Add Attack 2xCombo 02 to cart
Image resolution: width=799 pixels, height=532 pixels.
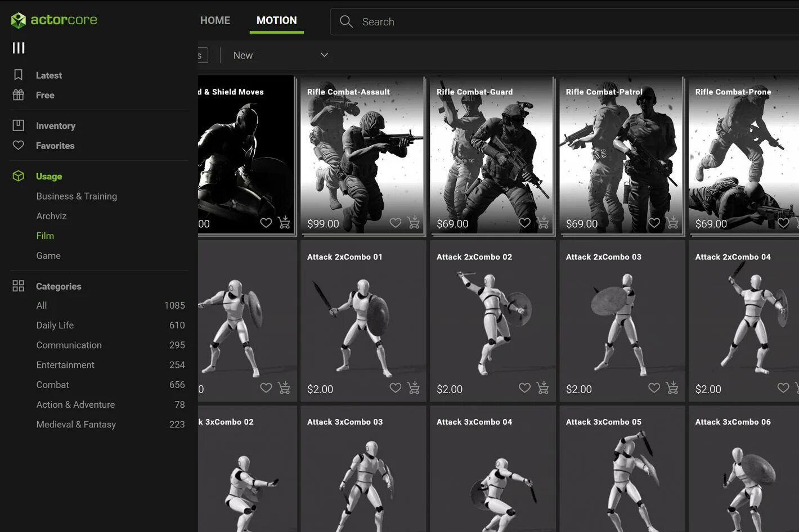pos(543,387)
